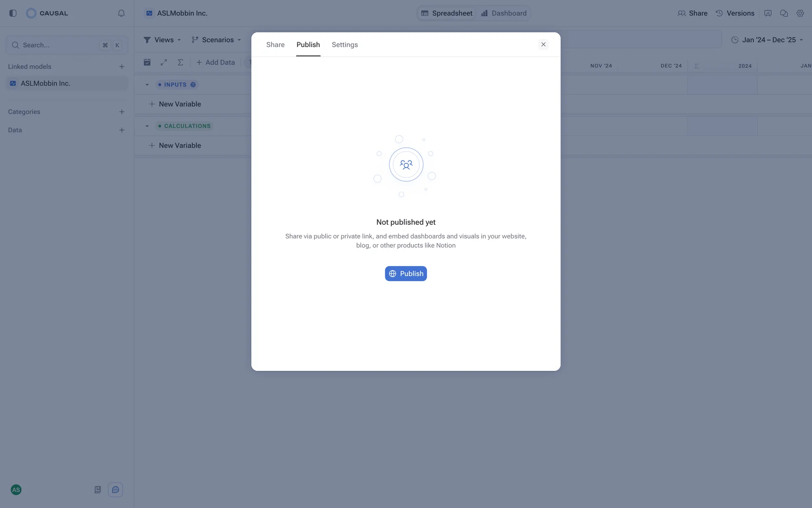Open the comments chat icon top right
Viewport: 812px width, 508px height.
pyautogui.click(x=784, y=13)
